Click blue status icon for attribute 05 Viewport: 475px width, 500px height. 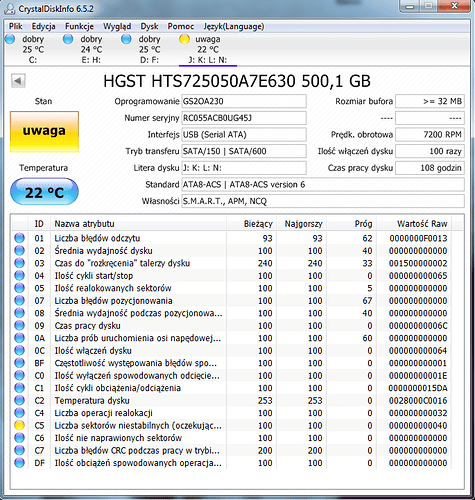pos(19,288)
